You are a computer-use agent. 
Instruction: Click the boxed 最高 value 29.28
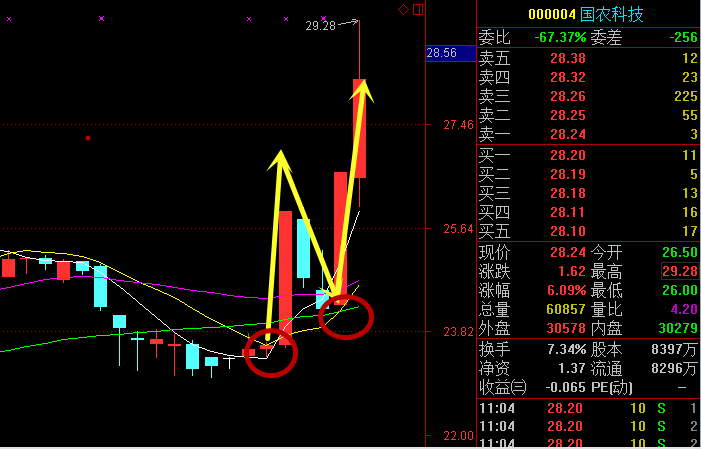point(678,271)
